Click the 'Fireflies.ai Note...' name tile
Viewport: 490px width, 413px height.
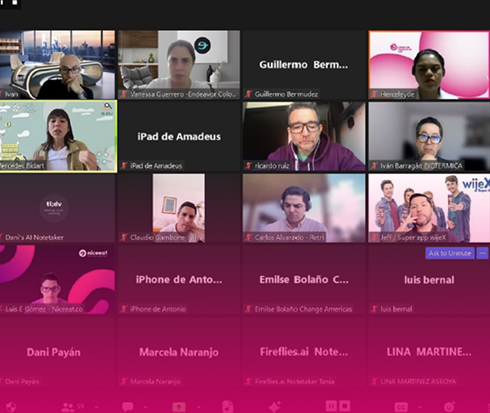point(304,352)
